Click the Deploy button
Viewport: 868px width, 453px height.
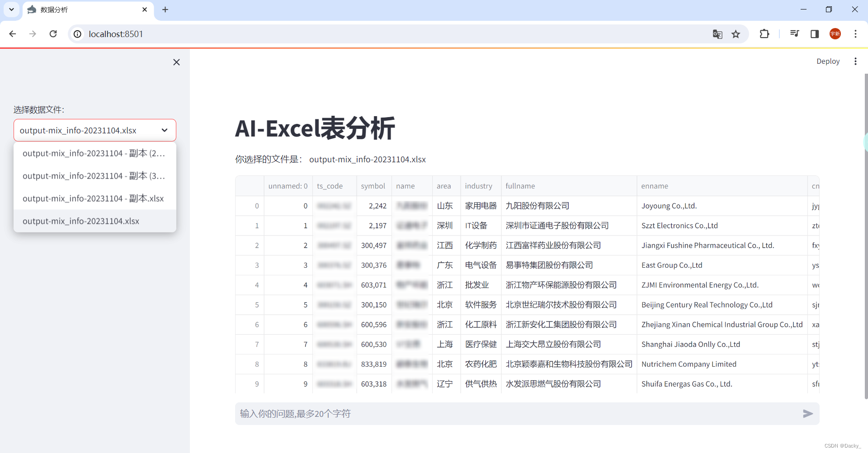point(828,61)
